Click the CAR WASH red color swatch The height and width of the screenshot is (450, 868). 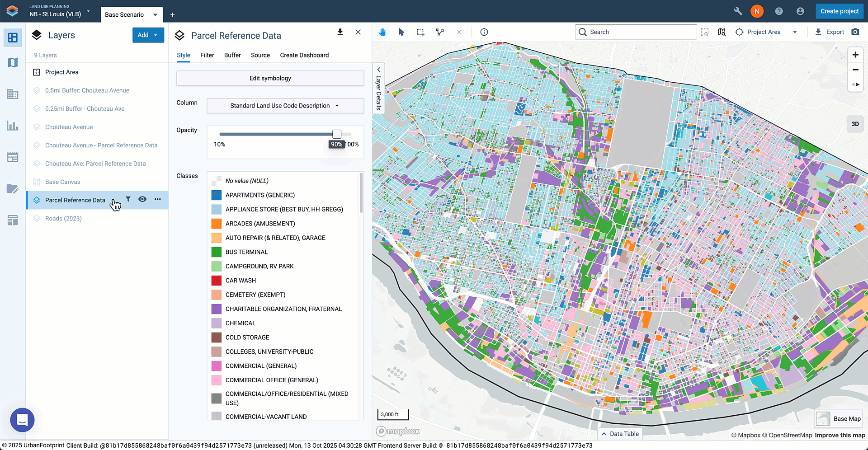click(x=217, y=281)
